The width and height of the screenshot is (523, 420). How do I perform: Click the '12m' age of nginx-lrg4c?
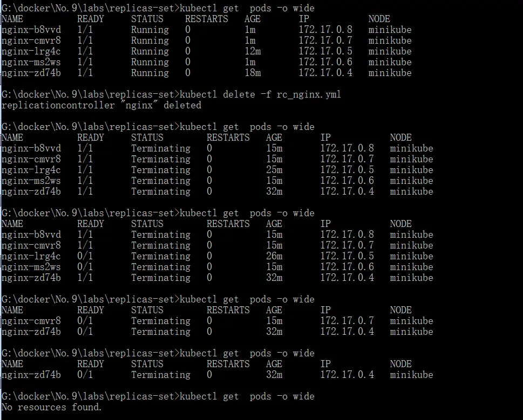point(253,51)
